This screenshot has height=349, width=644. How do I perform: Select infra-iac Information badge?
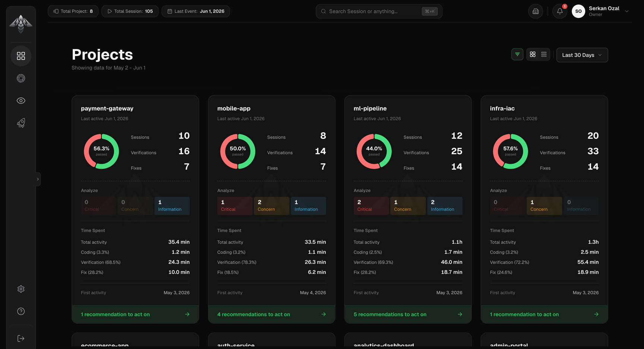(x=581, y=206)
